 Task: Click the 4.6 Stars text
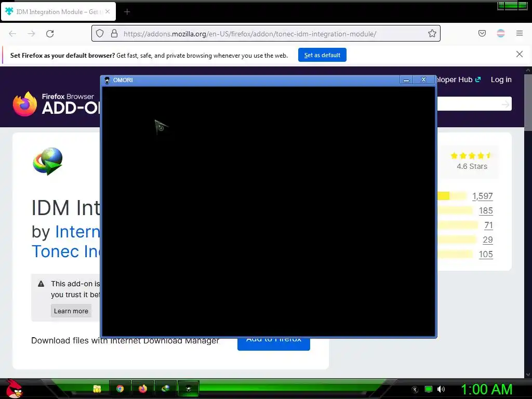pyautogui.click(x=472, y=166)
